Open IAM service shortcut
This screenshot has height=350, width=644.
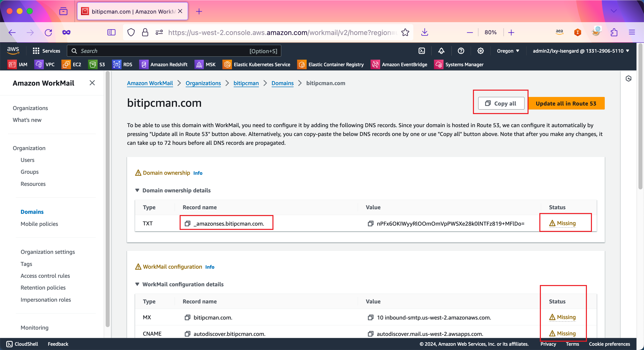18,64
